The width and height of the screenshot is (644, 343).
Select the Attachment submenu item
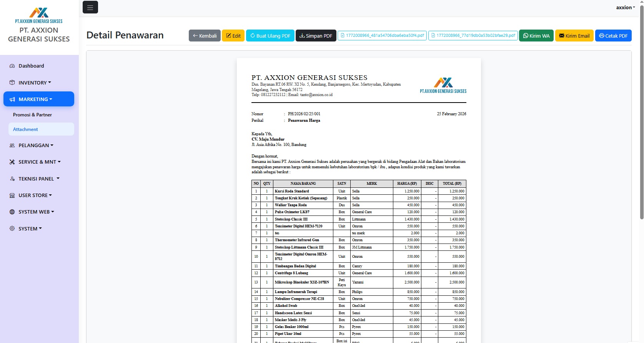point(41,129)
